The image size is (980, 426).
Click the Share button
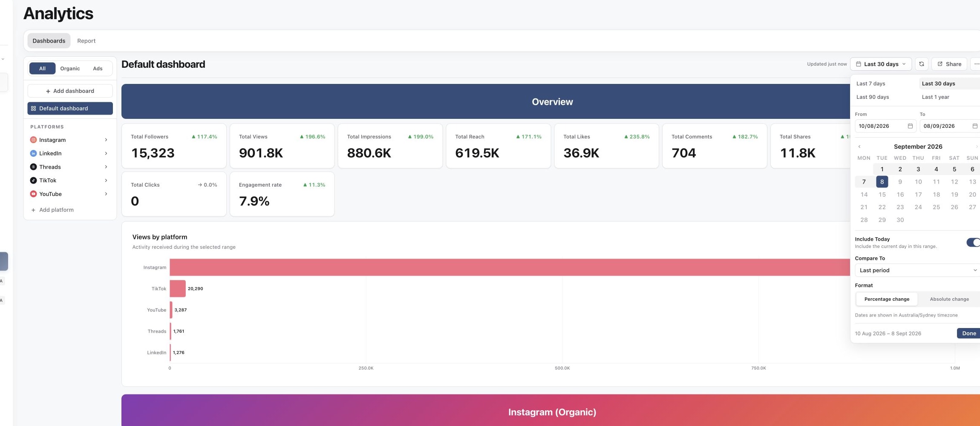pos(949,64)
